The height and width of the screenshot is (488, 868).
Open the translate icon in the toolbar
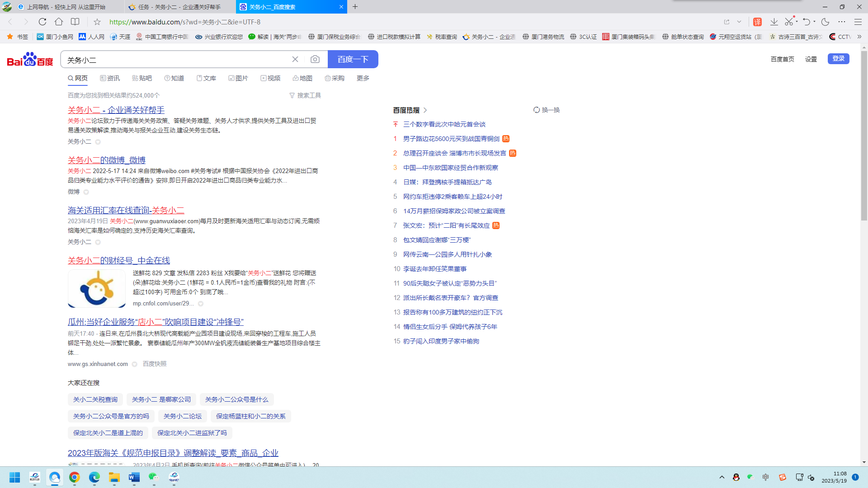click(x=758, y=22)
